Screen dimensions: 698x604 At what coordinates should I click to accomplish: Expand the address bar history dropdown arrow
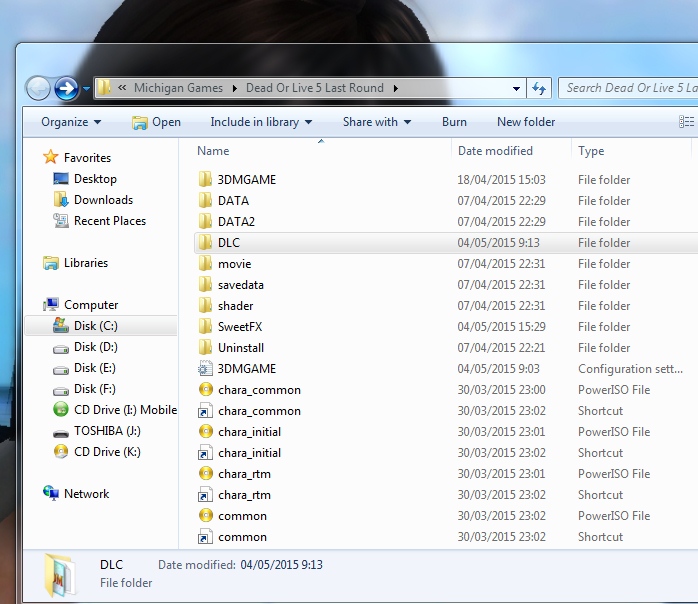[x=517, y=88]
